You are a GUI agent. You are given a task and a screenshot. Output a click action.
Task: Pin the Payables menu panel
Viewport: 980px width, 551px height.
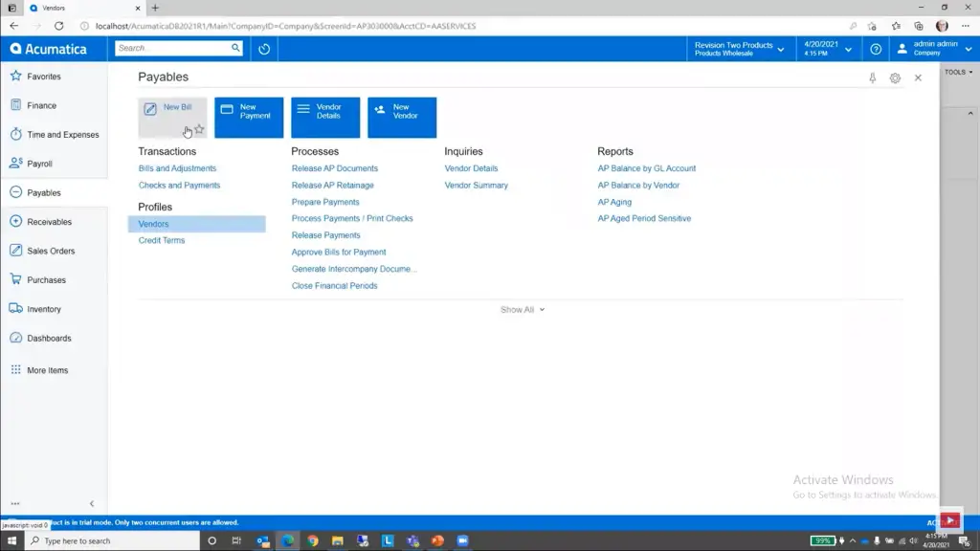tap(873, 78)
